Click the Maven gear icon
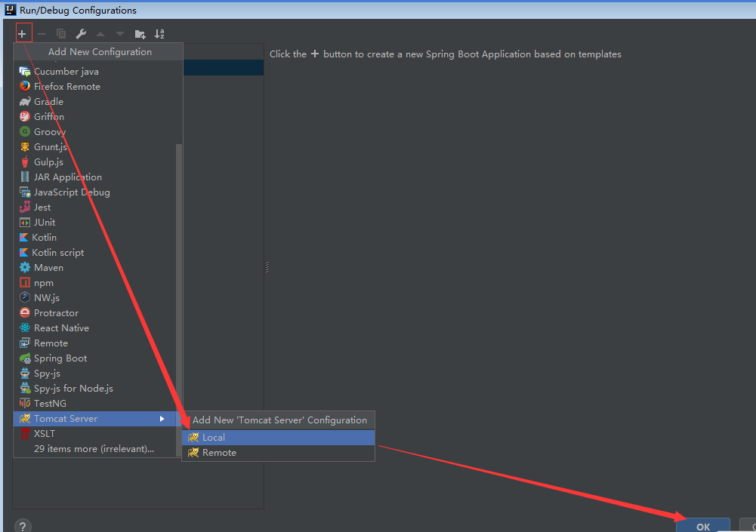The height and width of the screenshot is (532, 756). 25,267
